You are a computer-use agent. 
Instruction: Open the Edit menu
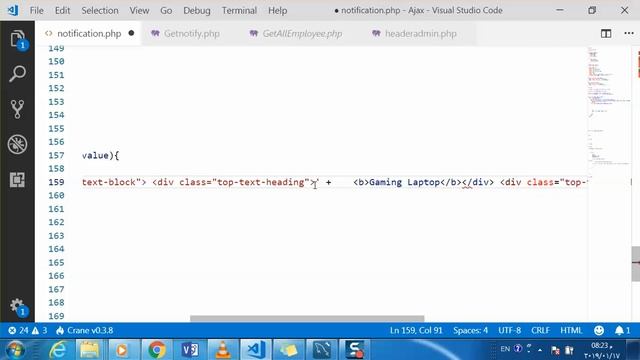62,11
